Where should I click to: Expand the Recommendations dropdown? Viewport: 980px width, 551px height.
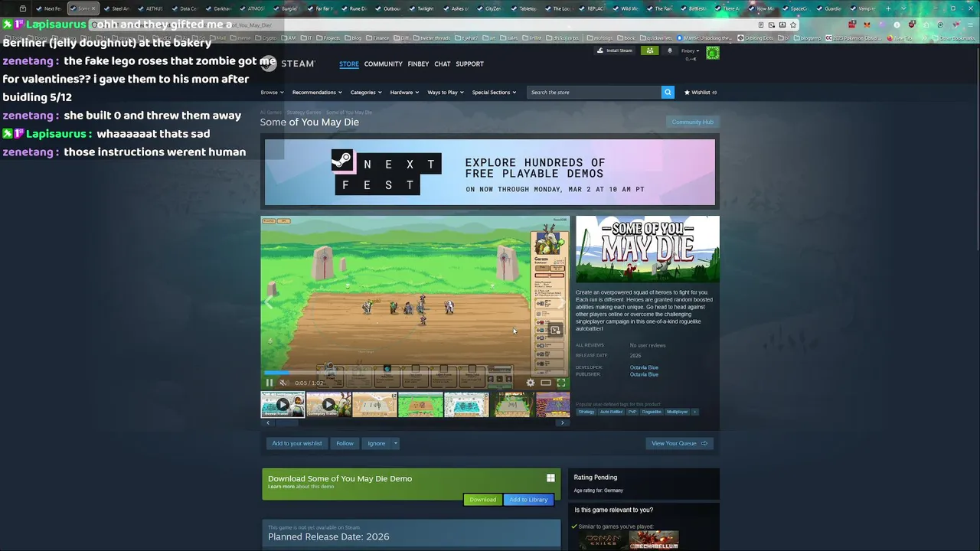pos(317,92)
